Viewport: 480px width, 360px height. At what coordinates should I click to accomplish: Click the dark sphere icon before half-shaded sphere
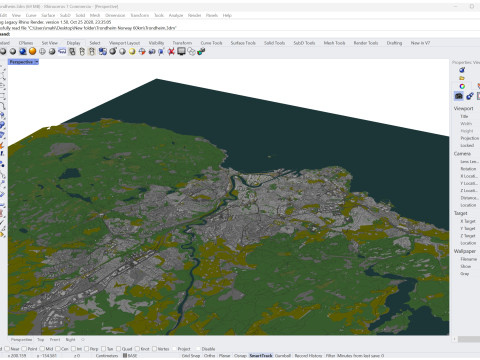113,51
